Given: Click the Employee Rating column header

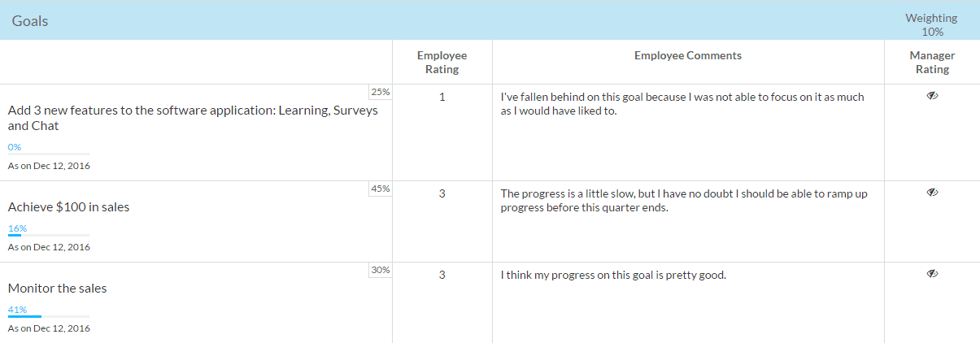Looking at the screenshot, I should [442, 63].
